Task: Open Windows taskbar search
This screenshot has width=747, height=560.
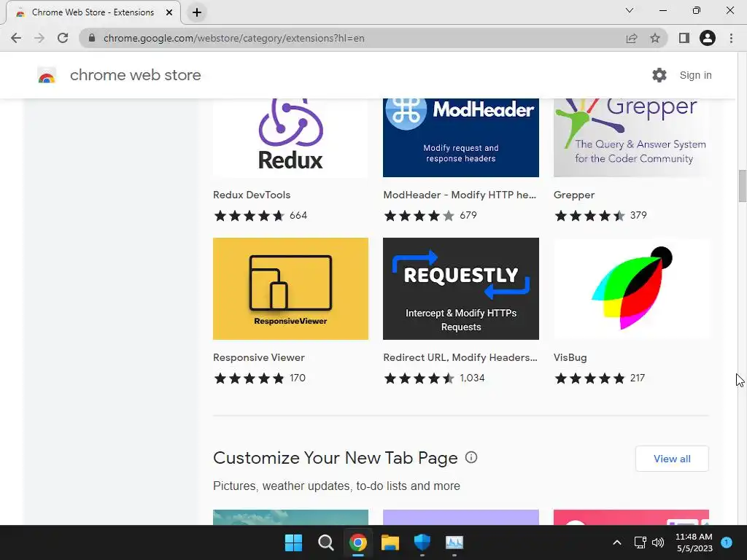Action: point(326,542)
